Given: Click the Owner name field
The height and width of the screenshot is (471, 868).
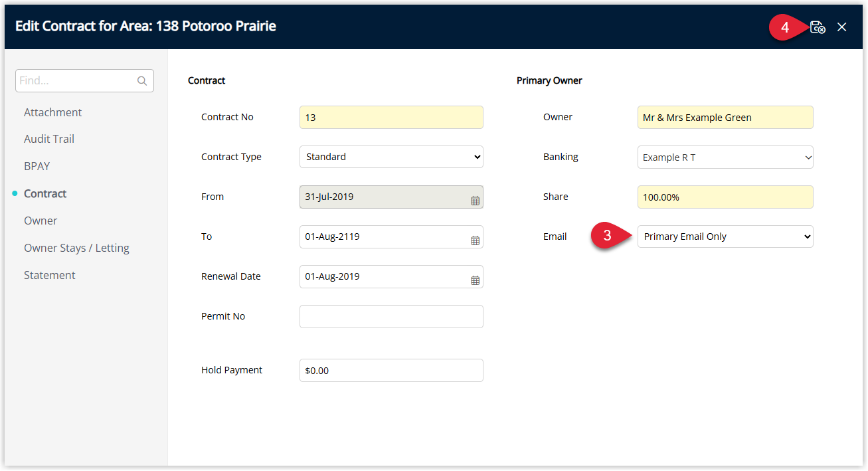Looking at the screenshot, I should tap(725, 117).
